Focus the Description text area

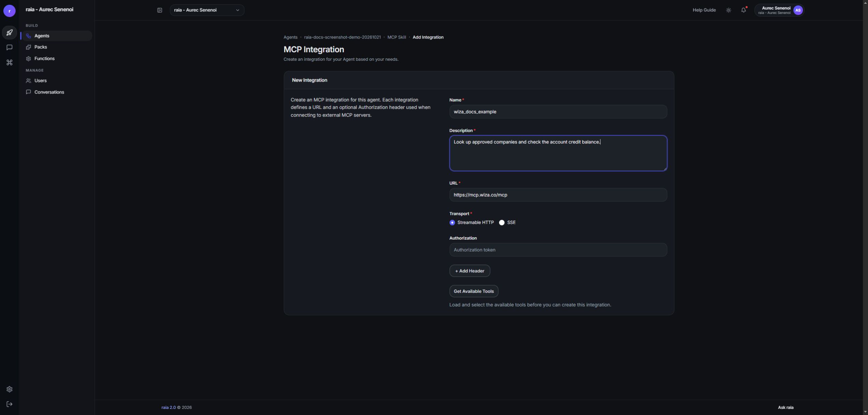pos(558,153)
